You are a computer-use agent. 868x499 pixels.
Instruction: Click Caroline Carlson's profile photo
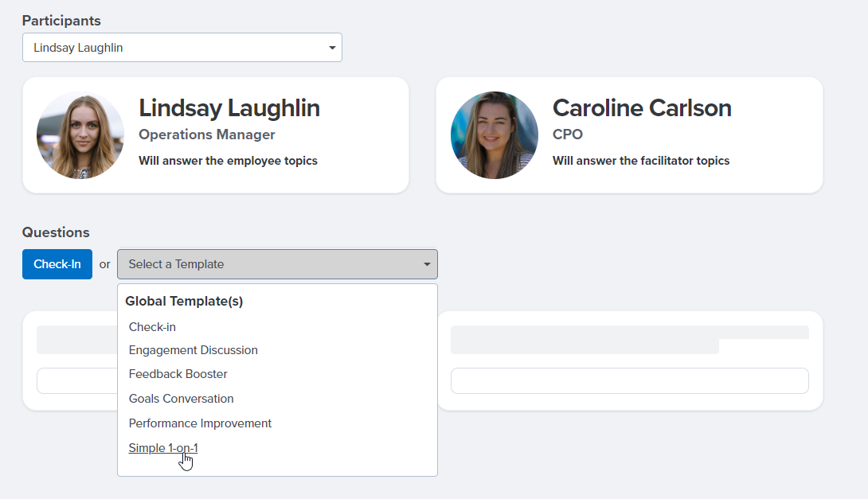(x=495, y=135)
